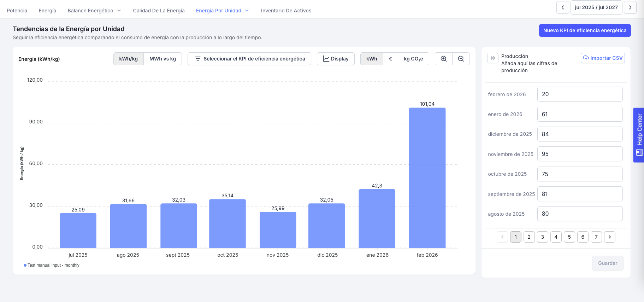Open the KPI de eficiencia energética selector
The height and width of the screenshot is (302, 644).
pos(249,59)
